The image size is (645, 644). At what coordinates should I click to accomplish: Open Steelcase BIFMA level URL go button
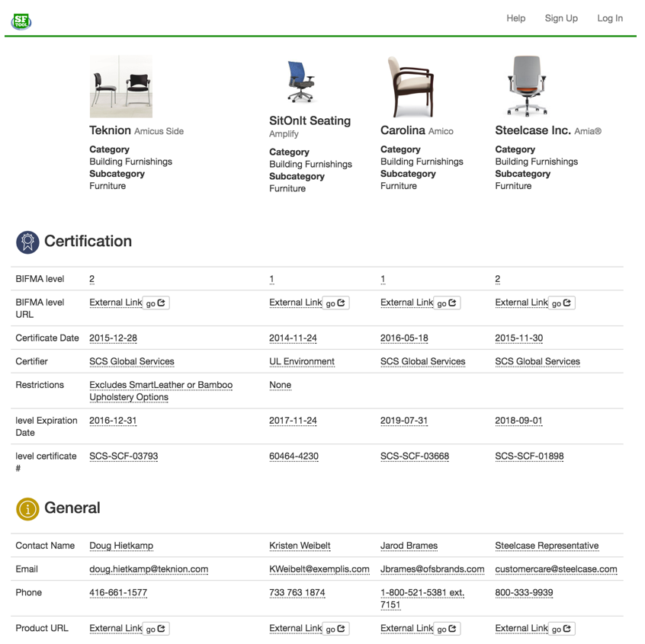coord(561,303)
